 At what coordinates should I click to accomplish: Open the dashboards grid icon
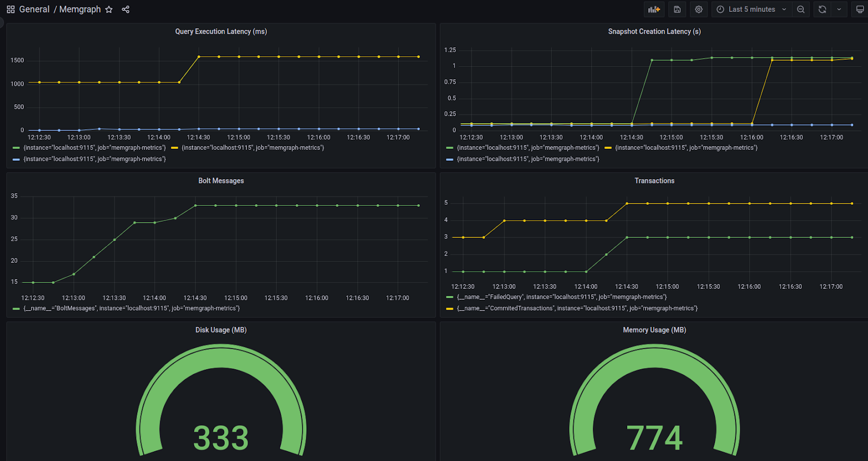[x=10, y=9]
